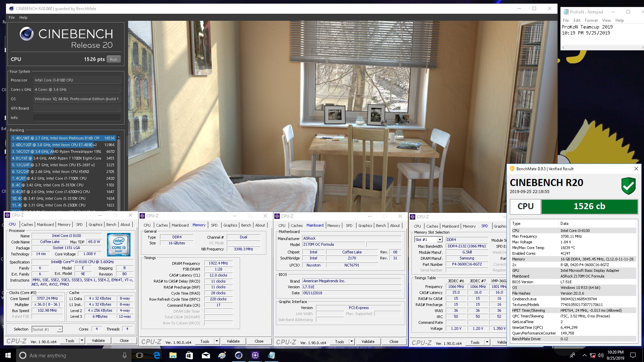Screen dimensions: 644x362
Task: Switch to Notepad via taskbar icon
Action: pyautogui.click(x=271, y=355)
